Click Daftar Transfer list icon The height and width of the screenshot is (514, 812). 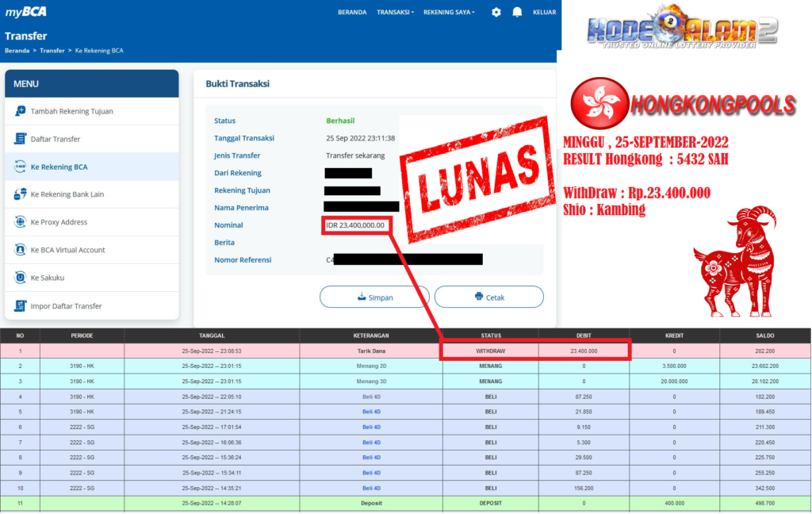coord(20,139)
